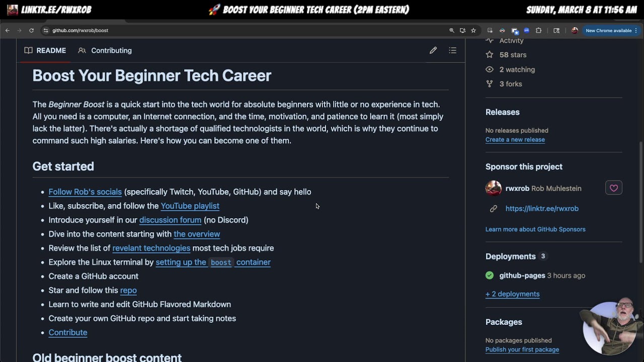This screenshot has height=362, width=644.
Task: Click Create a new release
Action: 515,140
